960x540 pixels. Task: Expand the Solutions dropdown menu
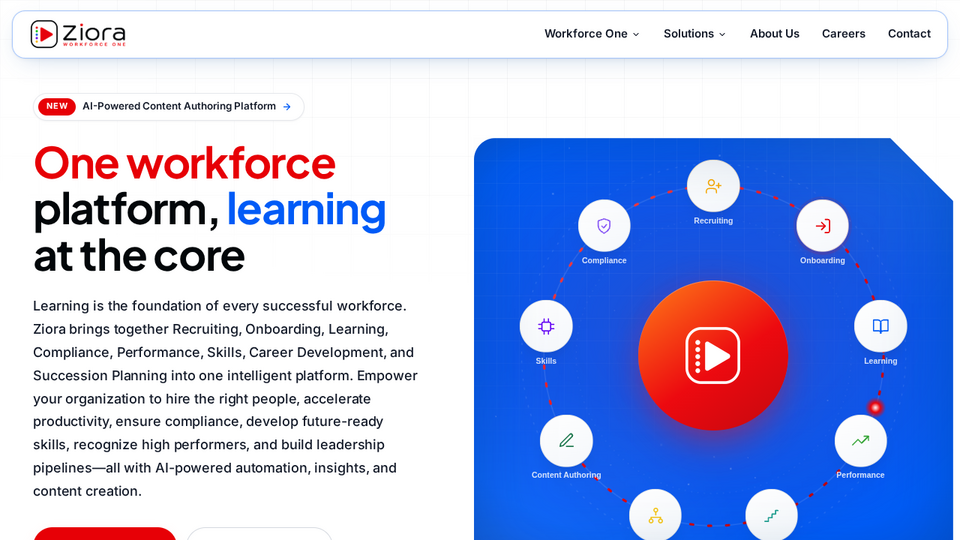(x=694, y=34)
